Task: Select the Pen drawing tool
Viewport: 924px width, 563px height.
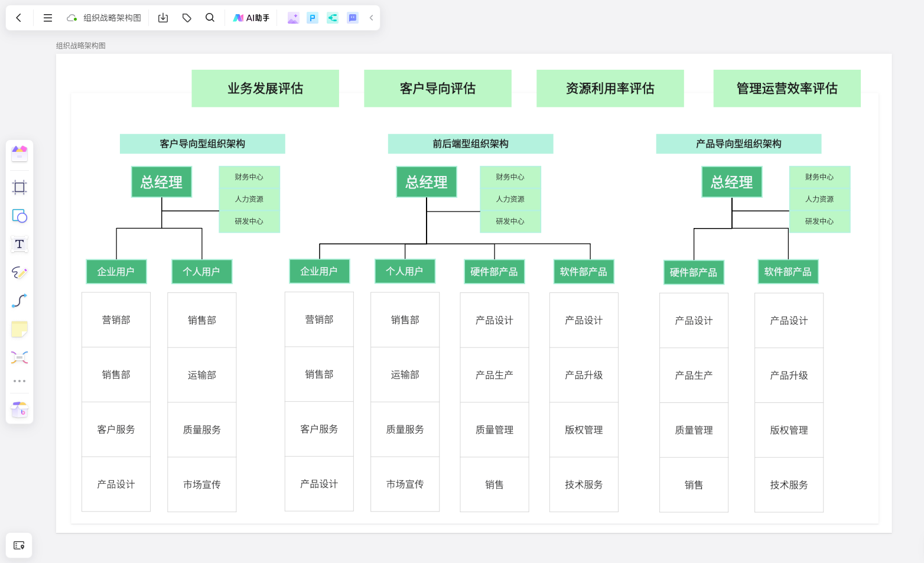Action: (19, 272)
